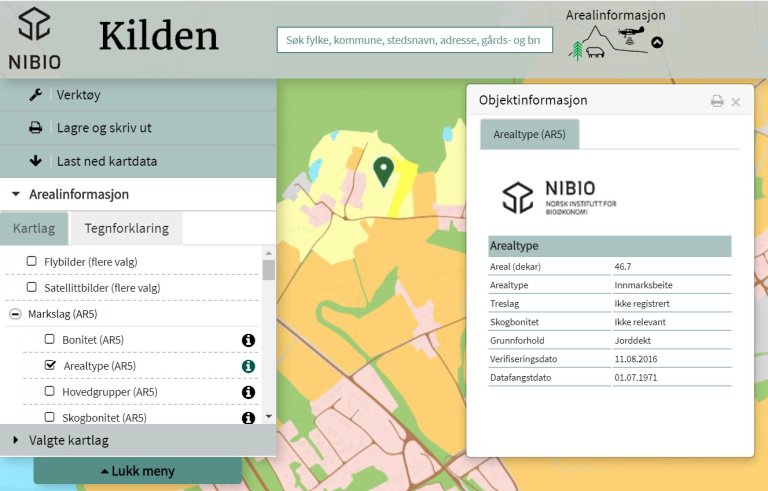Show info for Hovedgrupper (AR5) layer
Viewport: 768px width, 491px height.
(248, 392)
